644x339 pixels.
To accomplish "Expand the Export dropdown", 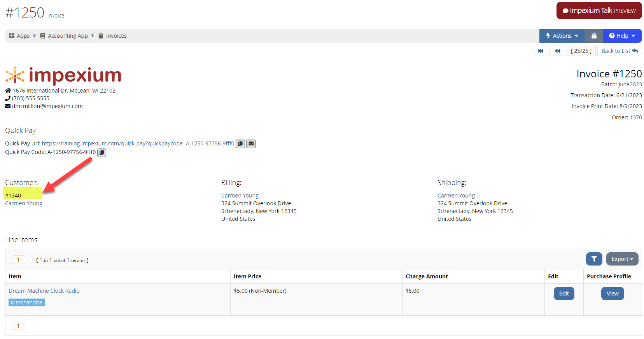I will click(622, 259).
